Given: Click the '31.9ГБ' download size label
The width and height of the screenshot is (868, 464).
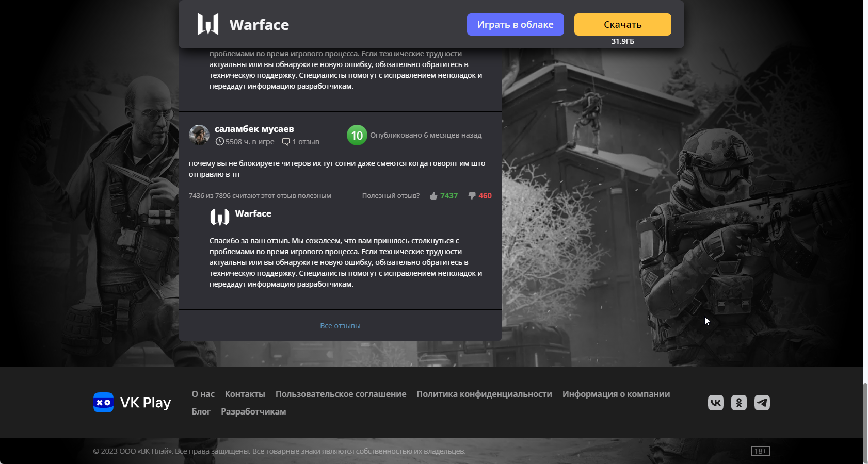Looking at the screenshot, I should [622, 41].
